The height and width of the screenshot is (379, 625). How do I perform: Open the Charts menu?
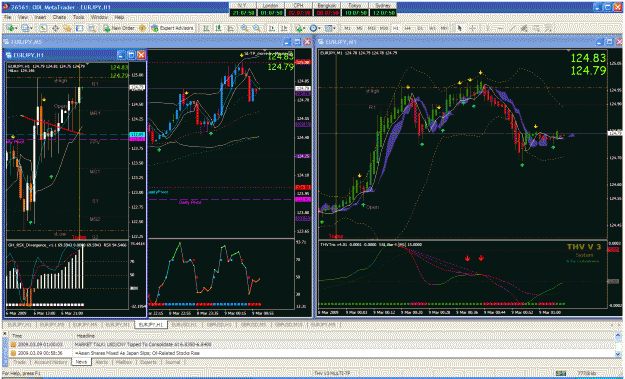click(x=59, y=18)
